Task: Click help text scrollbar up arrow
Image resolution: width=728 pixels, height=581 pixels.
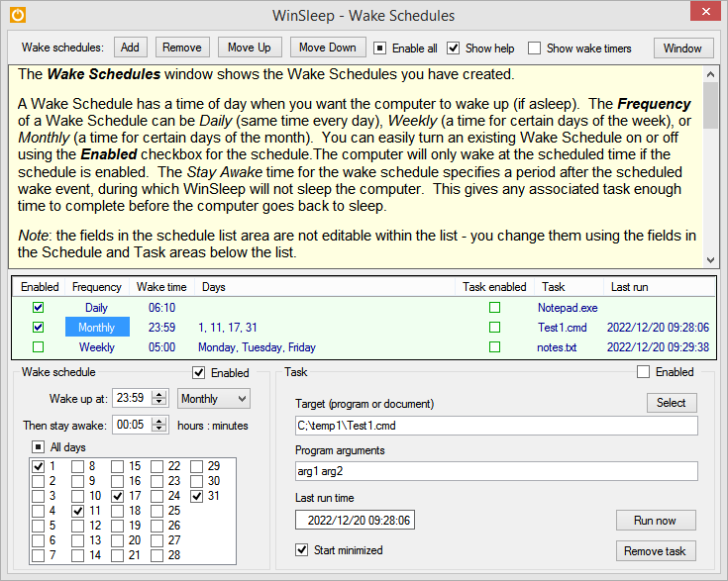Action: tap(710, 74)
